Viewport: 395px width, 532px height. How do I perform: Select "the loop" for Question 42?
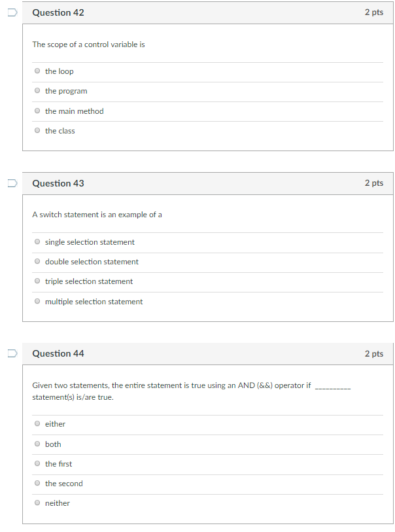pos(37,71)
